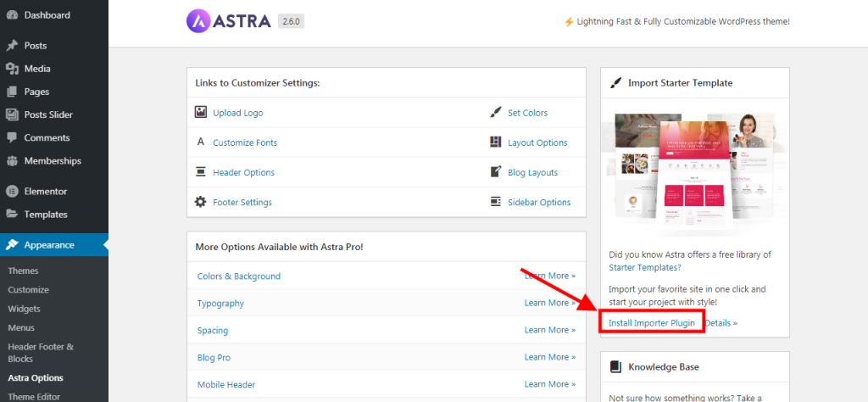
Task: Click the Appearance paintbrush icon
Action: coord(12,245)
